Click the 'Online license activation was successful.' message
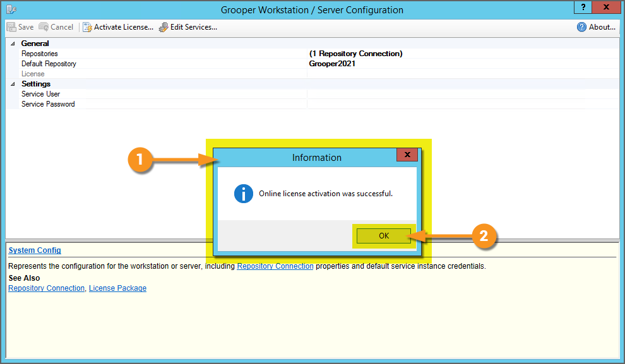This screenshot has width=625, height=364. pos(326,194)
